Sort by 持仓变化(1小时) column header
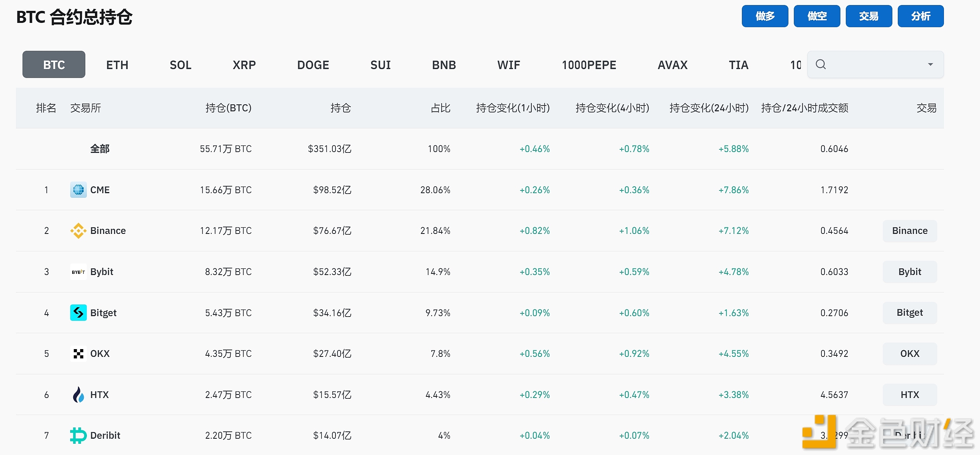This screenshot has height=455, width=980. [513, 108]
